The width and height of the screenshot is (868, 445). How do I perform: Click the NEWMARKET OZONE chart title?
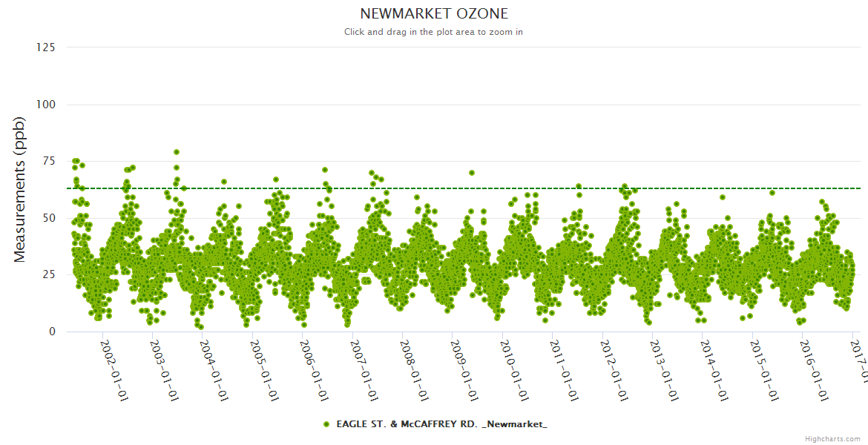pos(434,14)
